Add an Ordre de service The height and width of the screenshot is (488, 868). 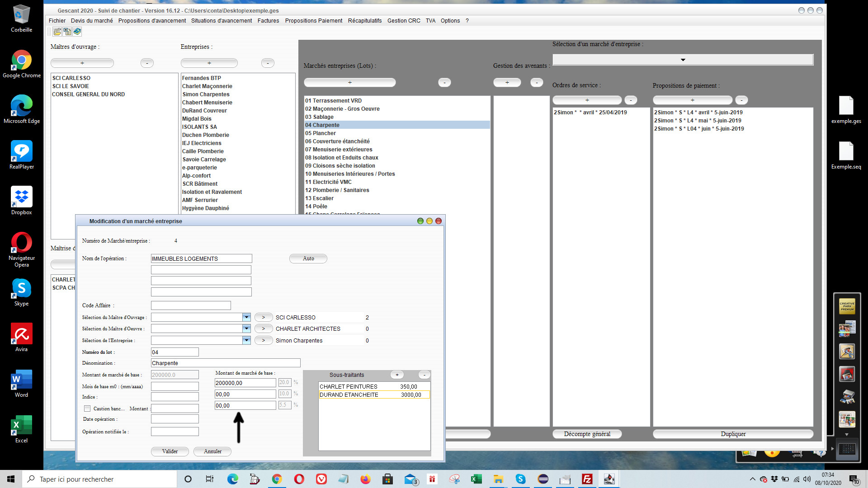[x=587, y=100]
